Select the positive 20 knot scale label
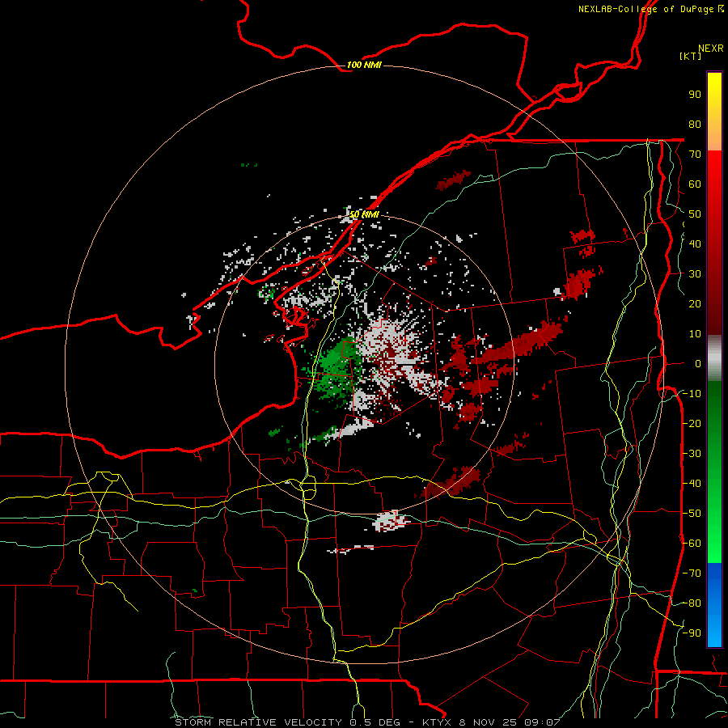The width and height of the screenshot is (728, 728). [695, 304]
